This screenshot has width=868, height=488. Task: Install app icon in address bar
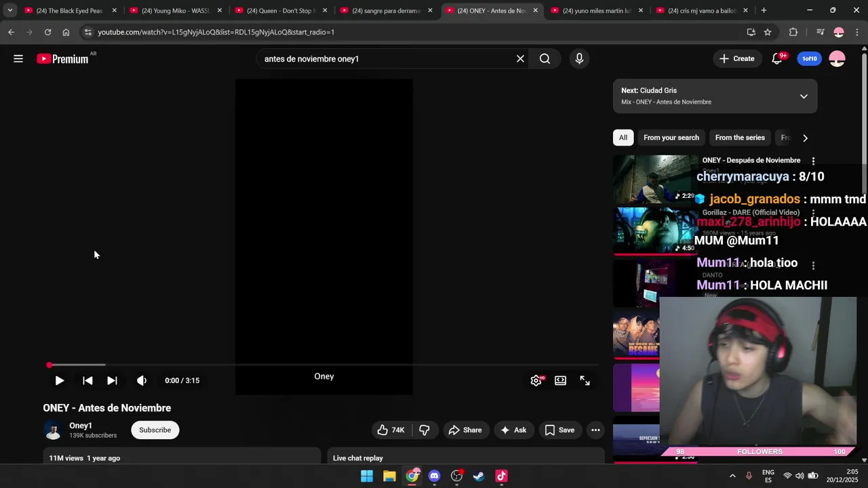point(751,32)
